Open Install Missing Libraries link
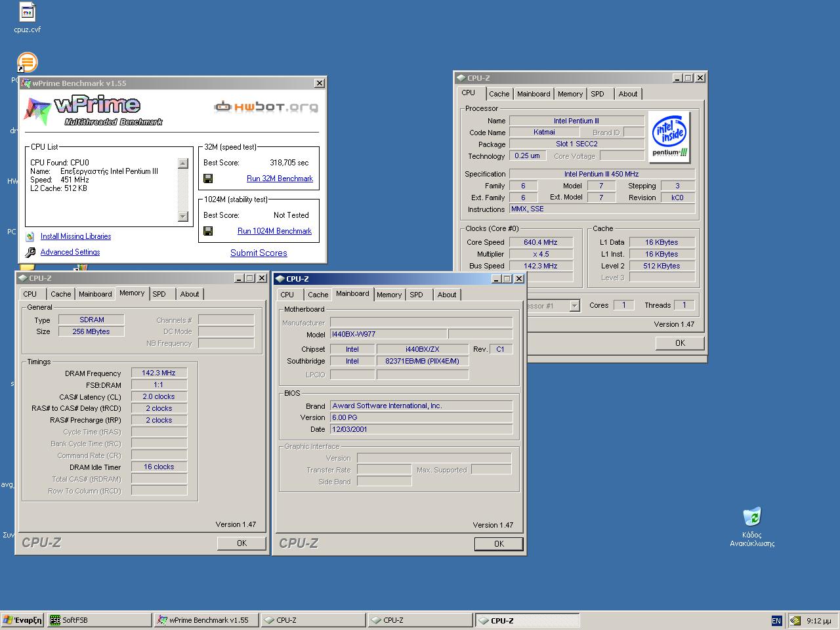The height and width of the screenshot is (630, 840). [x=75, y=236]
